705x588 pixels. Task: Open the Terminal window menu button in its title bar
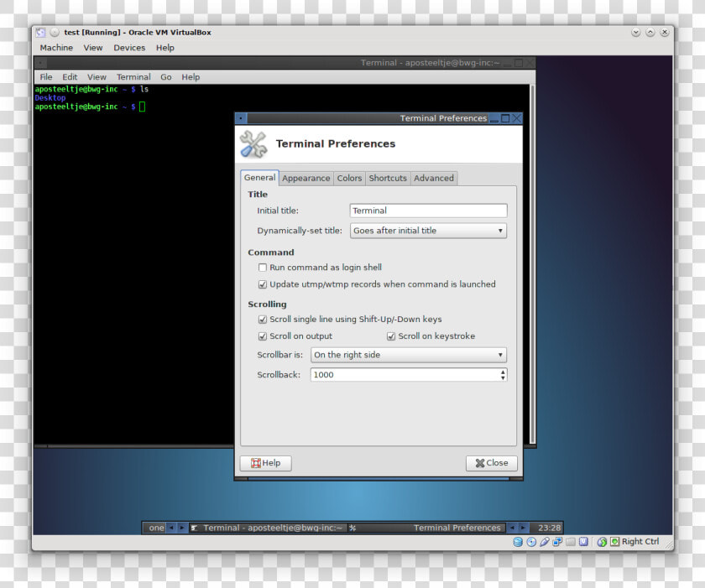pyautogui.click(x=40, y=63)
